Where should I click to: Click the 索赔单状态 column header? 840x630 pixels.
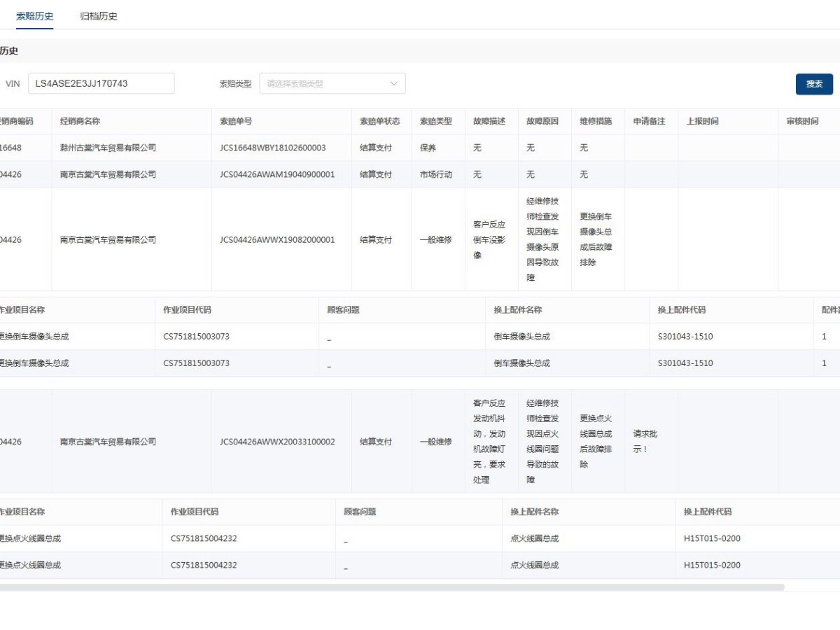click(380, 121)
